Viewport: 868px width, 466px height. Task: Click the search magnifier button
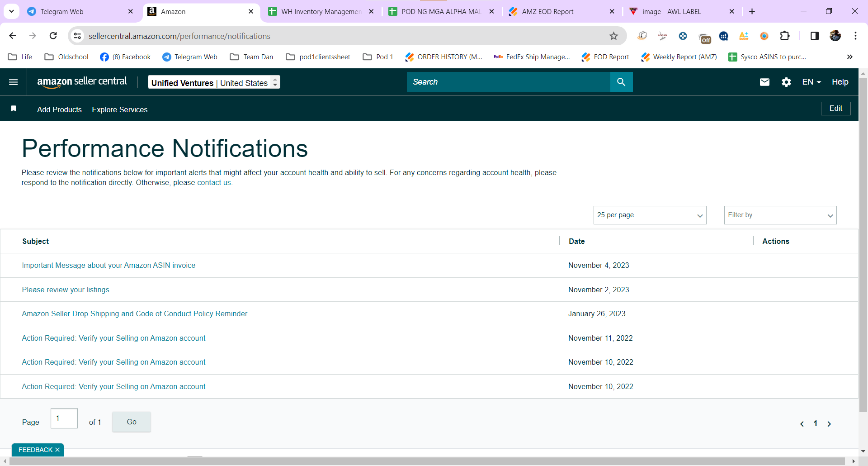tap(621, 82)
